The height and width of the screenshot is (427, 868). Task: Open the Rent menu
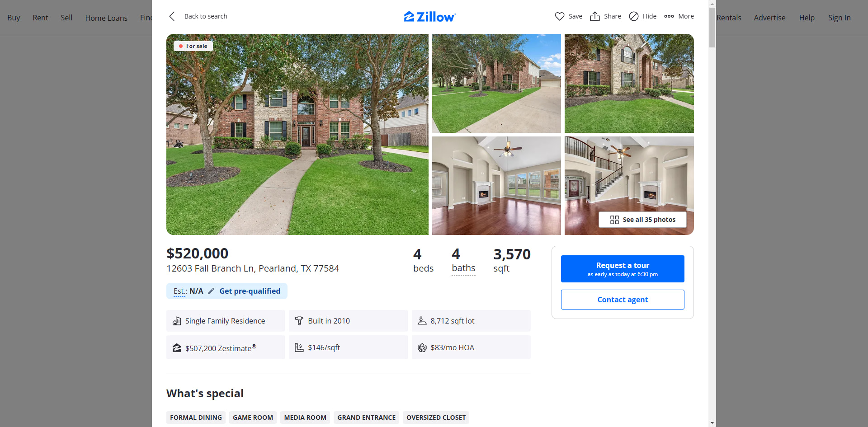click(x=40, y=18)
